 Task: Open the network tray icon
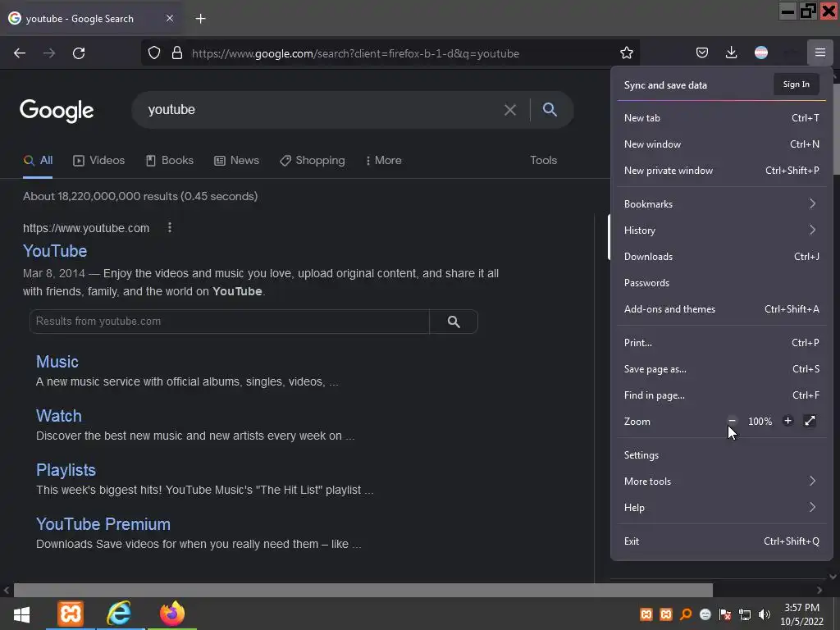(745, 614)
